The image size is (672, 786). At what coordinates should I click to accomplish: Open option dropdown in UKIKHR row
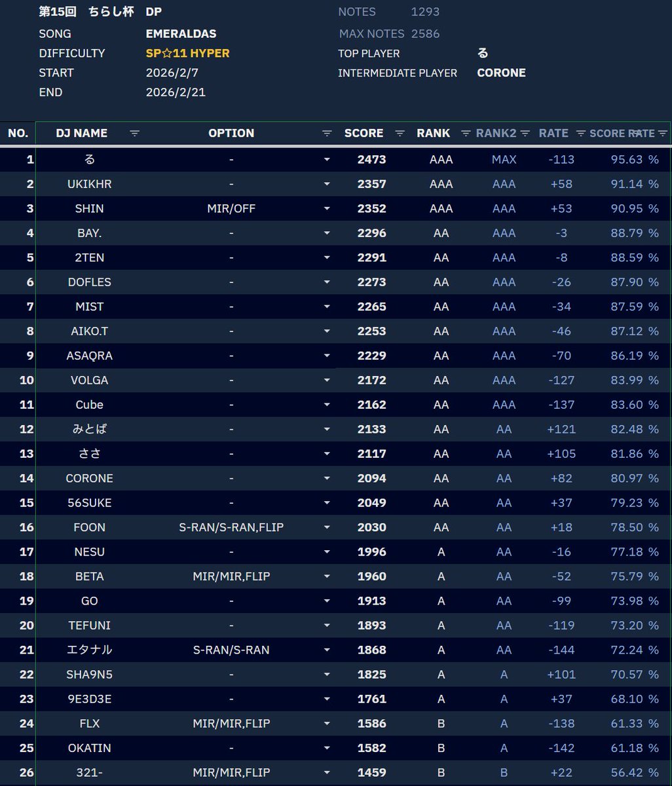[327, 184]
